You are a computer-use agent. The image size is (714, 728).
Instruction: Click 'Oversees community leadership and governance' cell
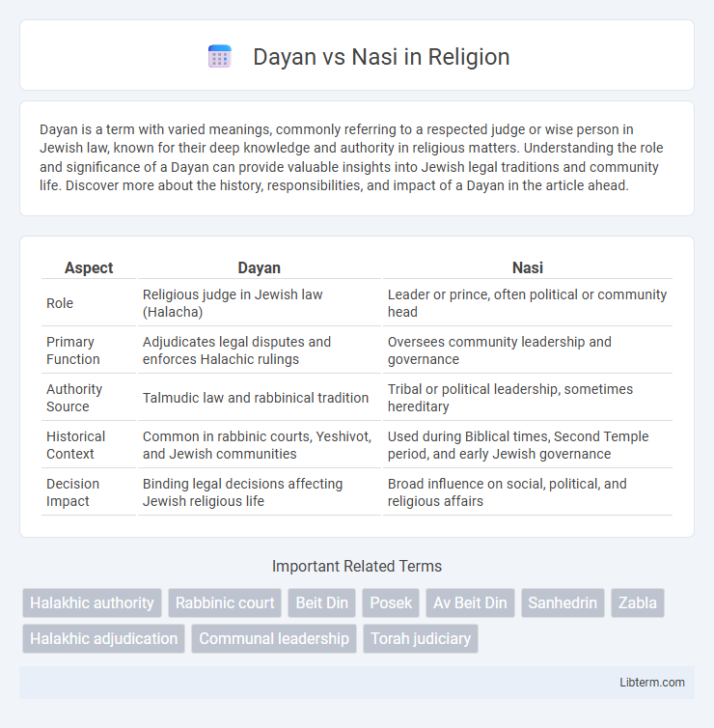[x=528, y=350]
